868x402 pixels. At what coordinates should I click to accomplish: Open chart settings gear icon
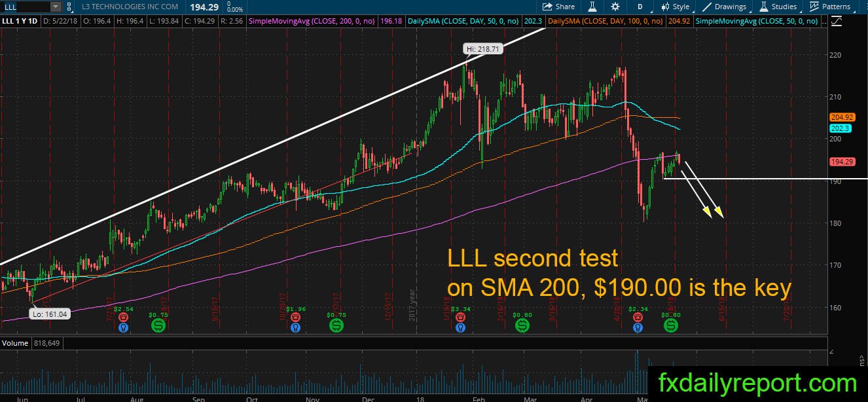(615, 7)
